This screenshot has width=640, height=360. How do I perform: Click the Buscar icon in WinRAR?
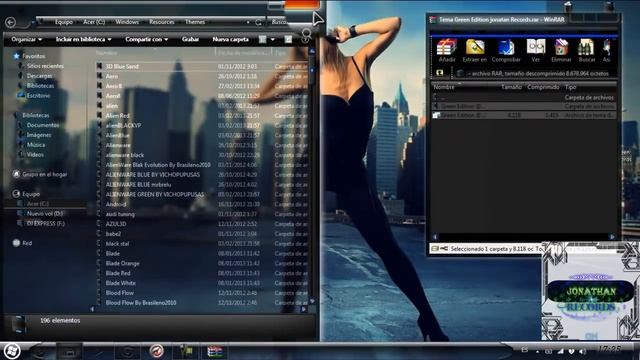586,51
